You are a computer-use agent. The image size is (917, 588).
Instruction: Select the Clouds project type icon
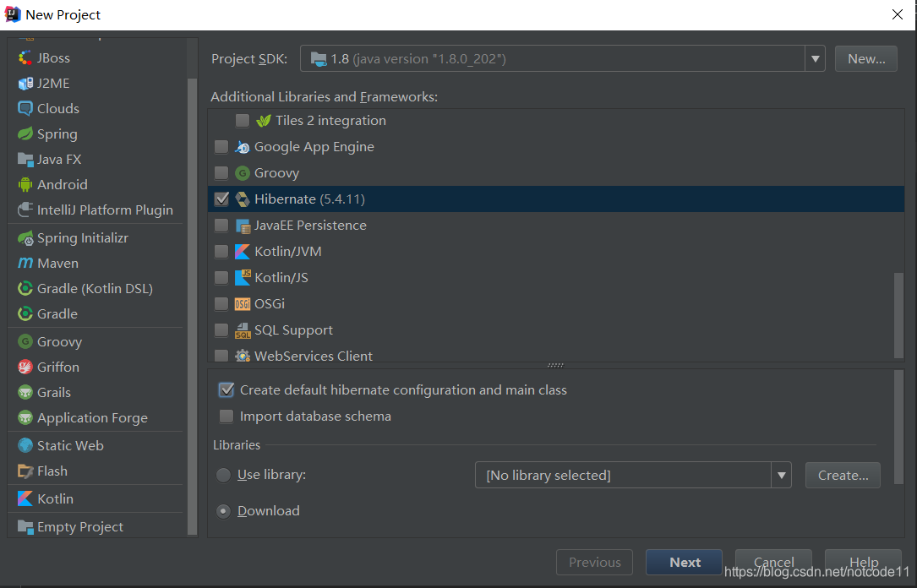point(25,109)
